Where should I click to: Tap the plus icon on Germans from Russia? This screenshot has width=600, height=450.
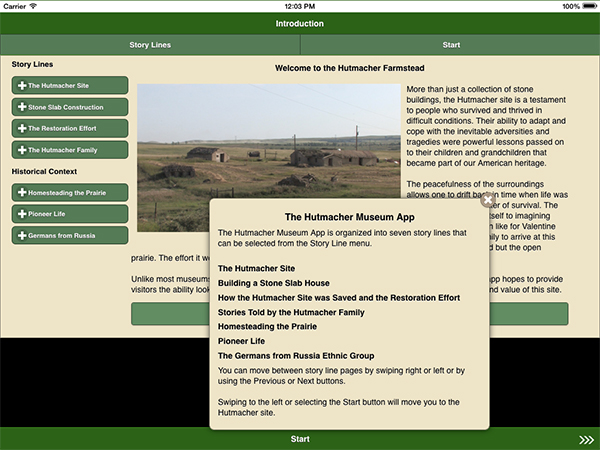click(22, 235)
